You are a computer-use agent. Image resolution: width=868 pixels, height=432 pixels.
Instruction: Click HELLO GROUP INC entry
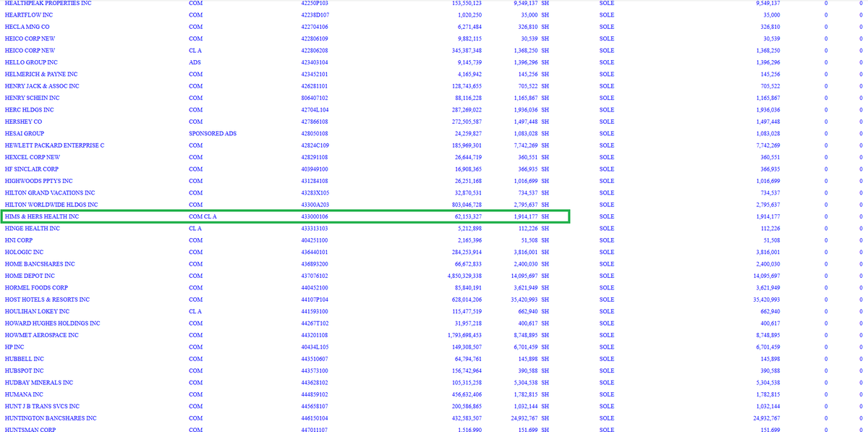coord(31,62)
